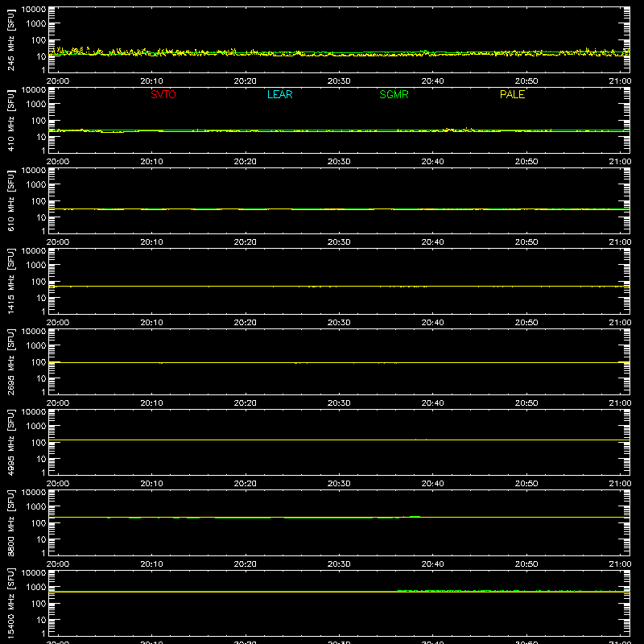Click the 20:10 time label under 245 MHz plot
The image size is (644, 644).
tap(151, 81)
